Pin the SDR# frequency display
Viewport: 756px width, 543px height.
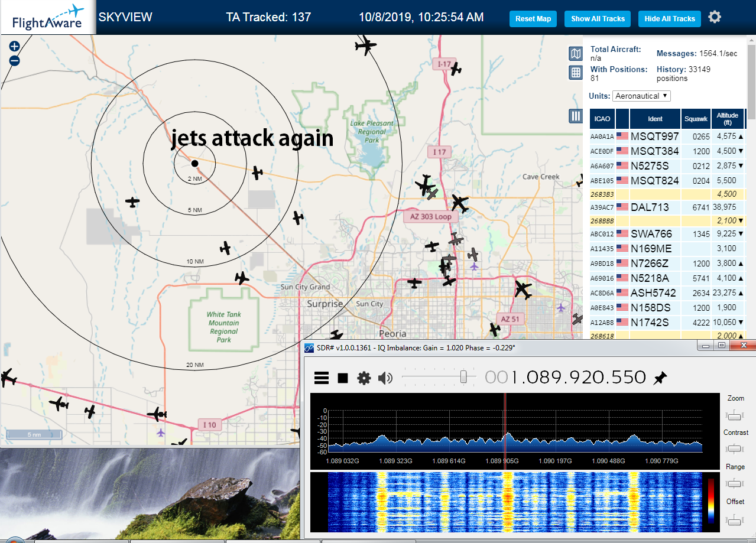[660, 378]
